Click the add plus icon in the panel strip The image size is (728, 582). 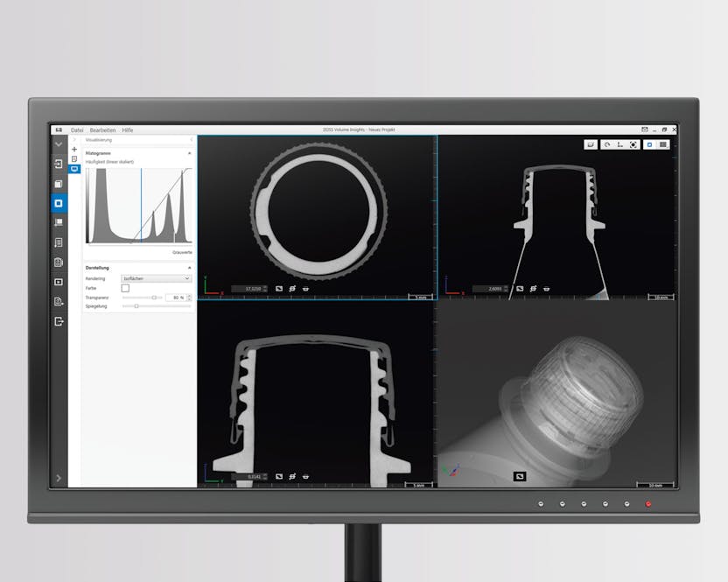[74, 150]
